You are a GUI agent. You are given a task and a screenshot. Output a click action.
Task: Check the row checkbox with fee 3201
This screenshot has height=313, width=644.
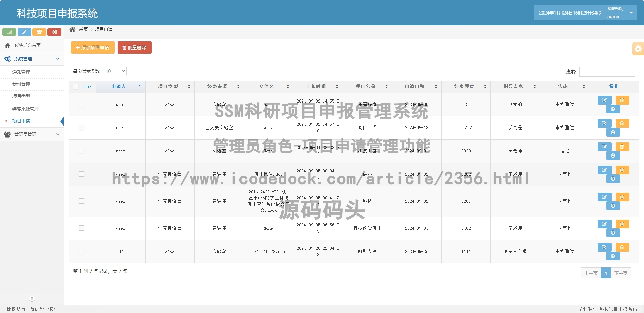[x=82, y=201]
